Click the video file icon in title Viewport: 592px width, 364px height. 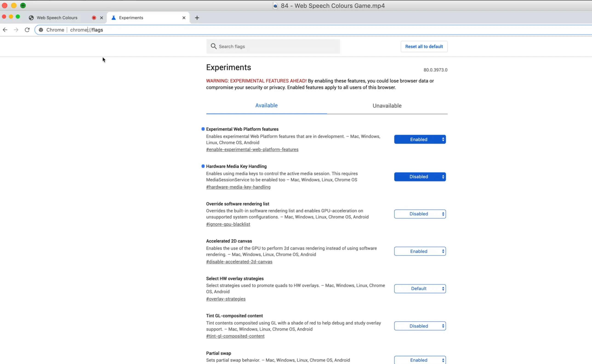pyautogui.click(x=275, y=6)
